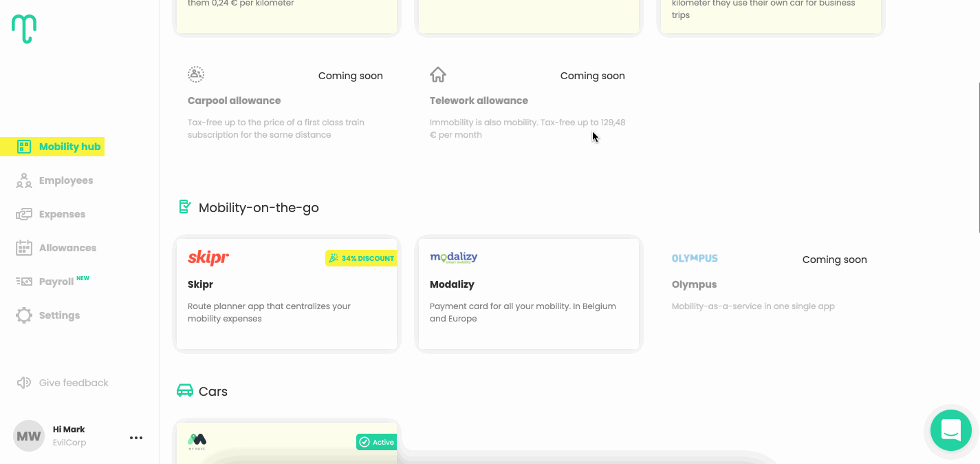Click the Skipr logo
Viewport: 980px width, 464px height.
(x=208, y=258)
